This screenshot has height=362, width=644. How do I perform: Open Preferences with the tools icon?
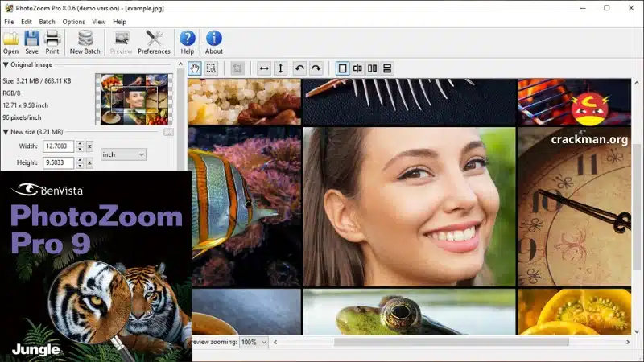click(154, 43)
